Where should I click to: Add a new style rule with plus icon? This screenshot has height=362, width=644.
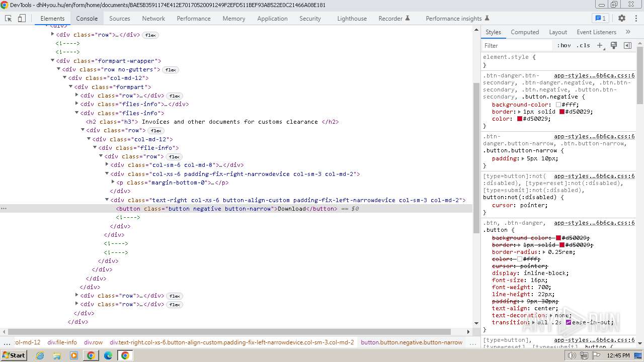[x=600, y=45]
